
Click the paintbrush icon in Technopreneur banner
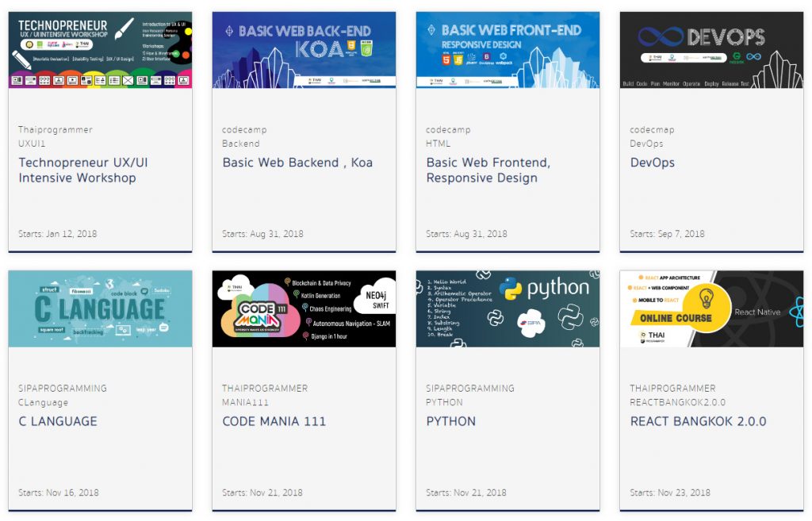pos(123,29)
